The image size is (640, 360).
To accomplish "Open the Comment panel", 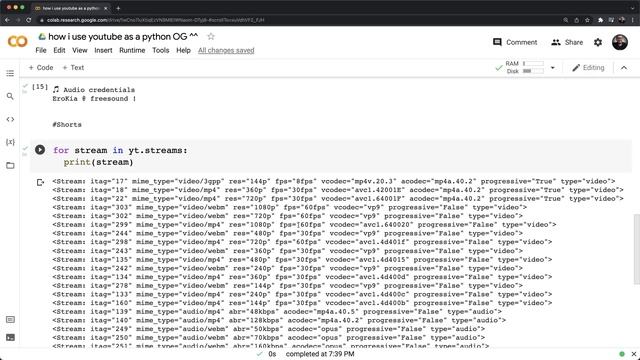I will tap(515, 42).
